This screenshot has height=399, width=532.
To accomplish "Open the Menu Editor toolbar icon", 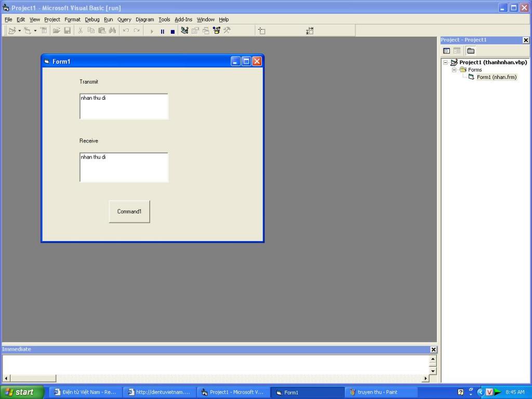I will tap(44, 31).
